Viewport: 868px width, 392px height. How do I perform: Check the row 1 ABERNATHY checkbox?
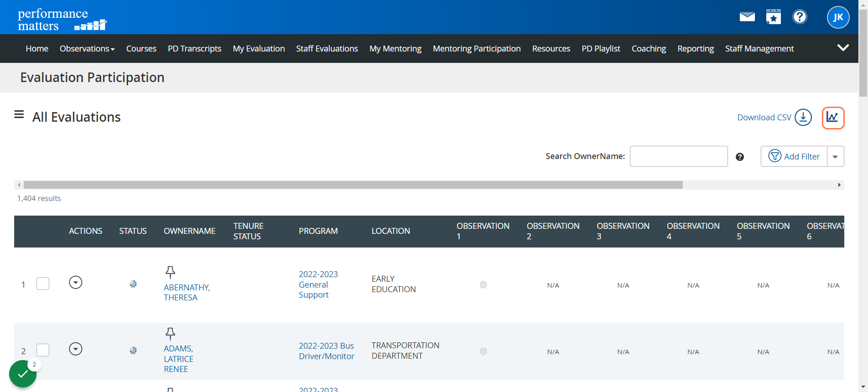[x=43, y=284]
